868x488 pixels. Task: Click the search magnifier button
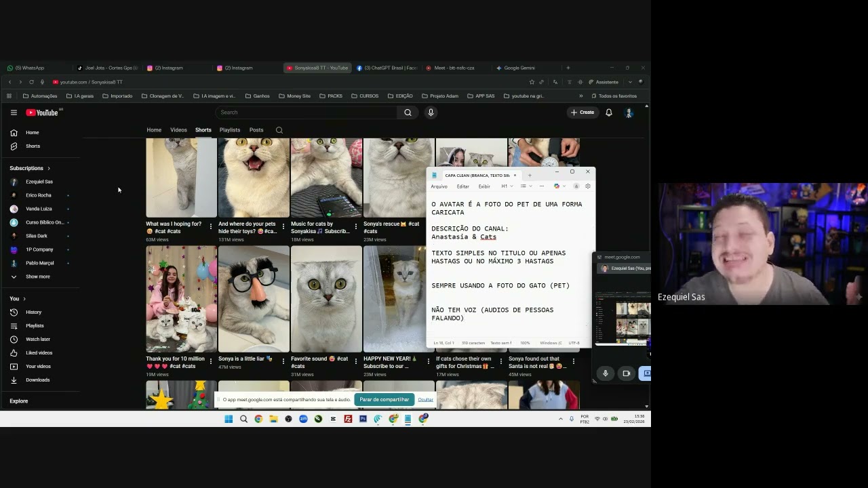(x=408, y=113)
